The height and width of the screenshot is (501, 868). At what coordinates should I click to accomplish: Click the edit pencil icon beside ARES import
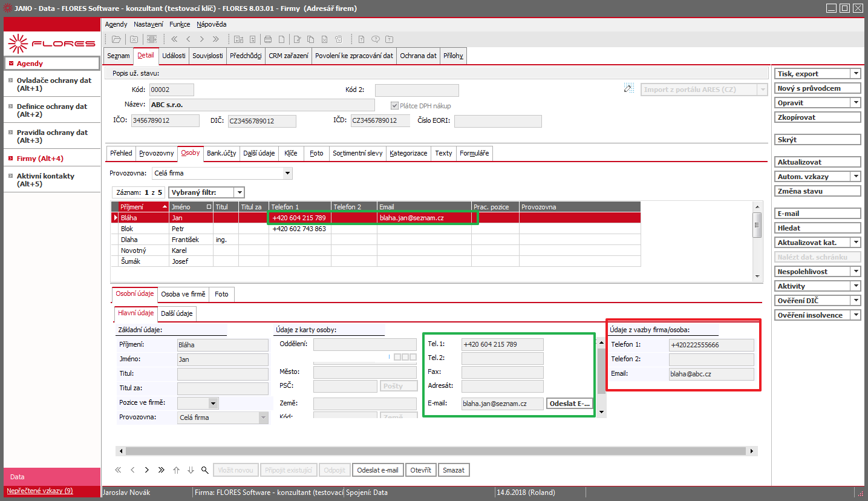[x=628, y=88]
